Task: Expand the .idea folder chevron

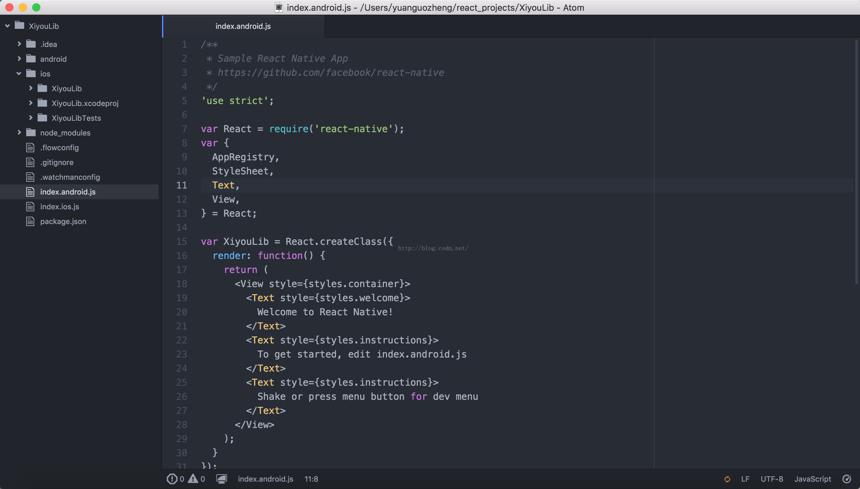Action: click(19, 44)
